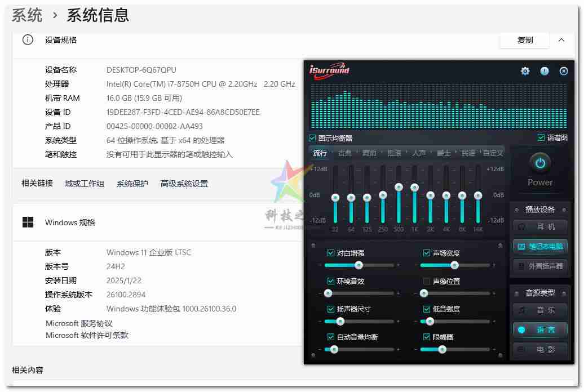
Task: Select the 笔记本电脑 laptop speakers device
Action: click(x=539, y=246)
